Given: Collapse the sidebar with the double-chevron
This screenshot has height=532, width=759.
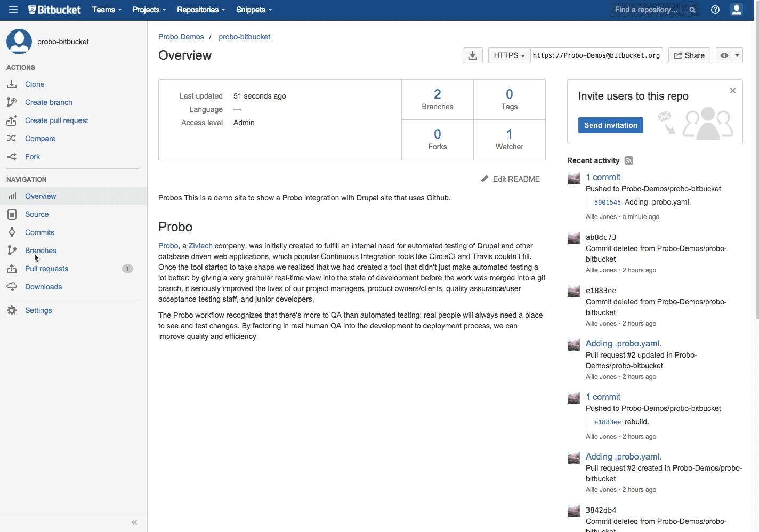Looking at the screenshot, I should pyautogui.click(x=134, y=522).
